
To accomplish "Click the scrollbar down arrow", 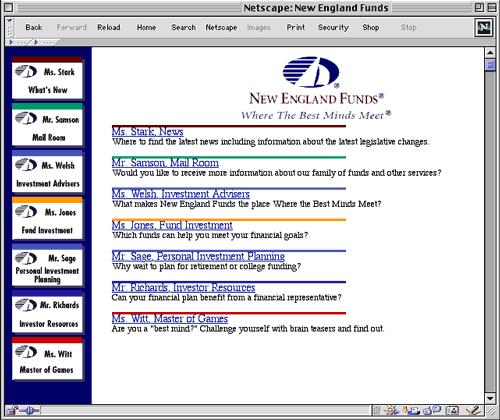I will click(490, 398).
